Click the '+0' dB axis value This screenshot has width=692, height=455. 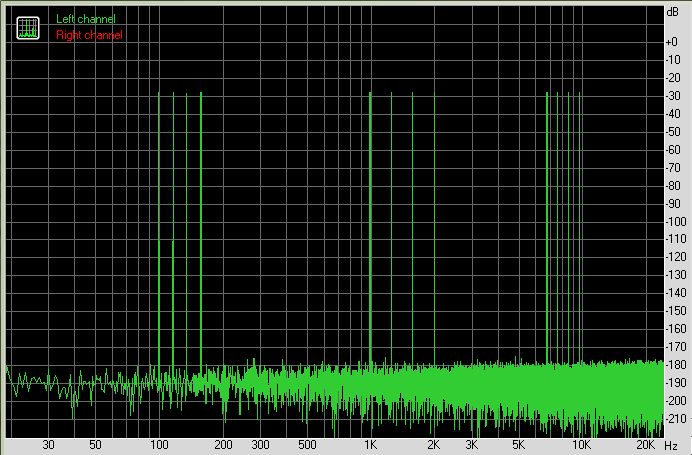click(x=671, y=42)
